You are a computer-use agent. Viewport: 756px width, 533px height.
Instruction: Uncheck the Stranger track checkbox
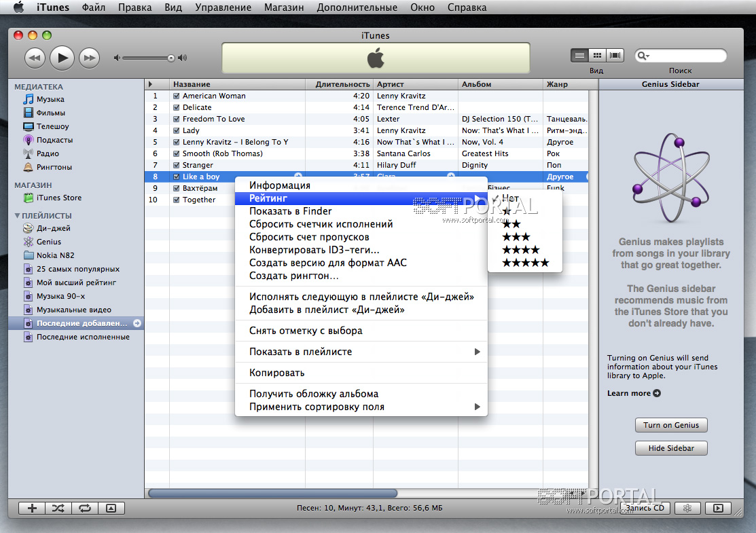click(x=177, y=165)
